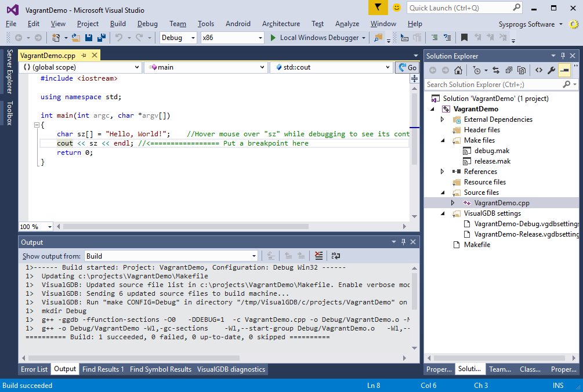
Task: Click the Toggle Bookmark icon in the toolbar
Action: click(464, 38)
